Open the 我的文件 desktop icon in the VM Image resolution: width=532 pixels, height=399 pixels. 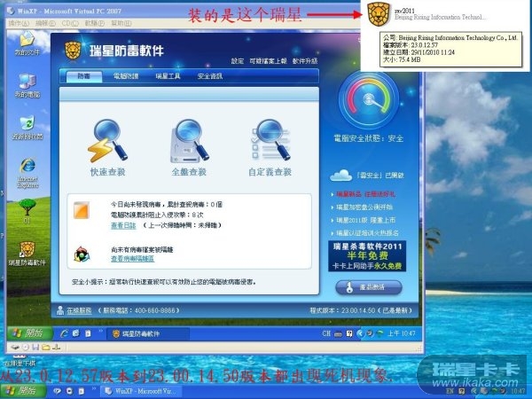pyautogui.click(x=27, y=43)
